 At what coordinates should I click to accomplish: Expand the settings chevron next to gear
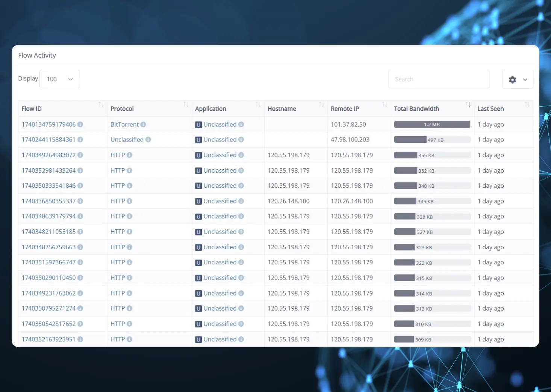point(525,80)
